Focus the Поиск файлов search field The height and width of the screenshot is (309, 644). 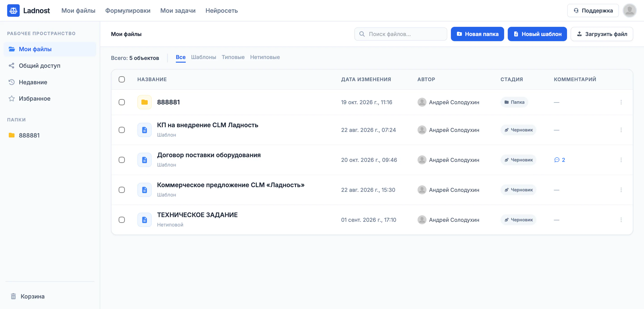coord(401,34)
